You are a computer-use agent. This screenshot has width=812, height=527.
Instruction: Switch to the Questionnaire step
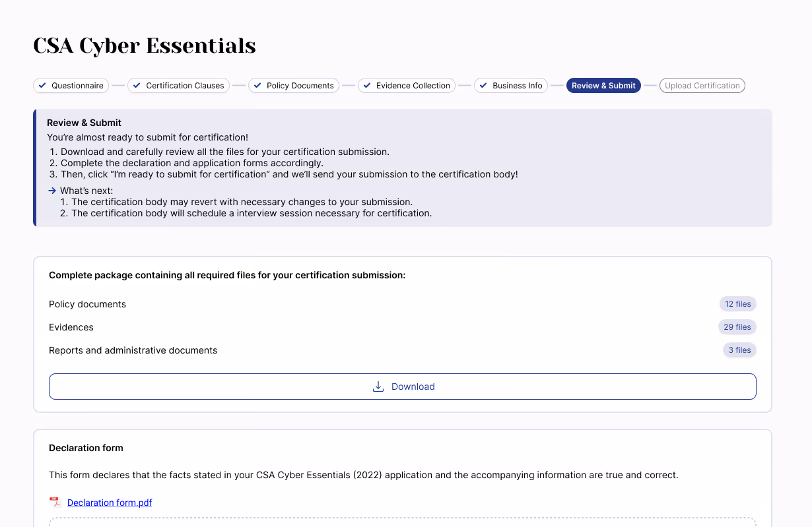coord(71,85)
